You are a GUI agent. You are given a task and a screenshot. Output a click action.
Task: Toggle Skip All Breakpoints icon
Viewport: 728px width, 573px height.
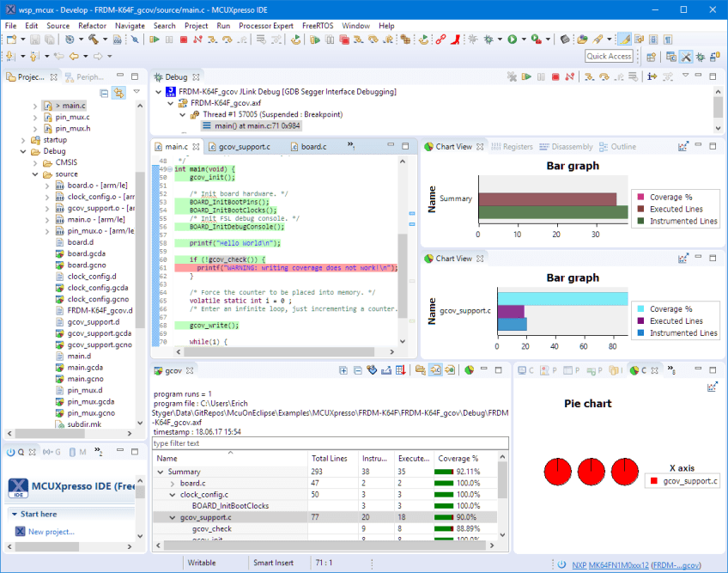pyautogui.click(x=135, y=40)
